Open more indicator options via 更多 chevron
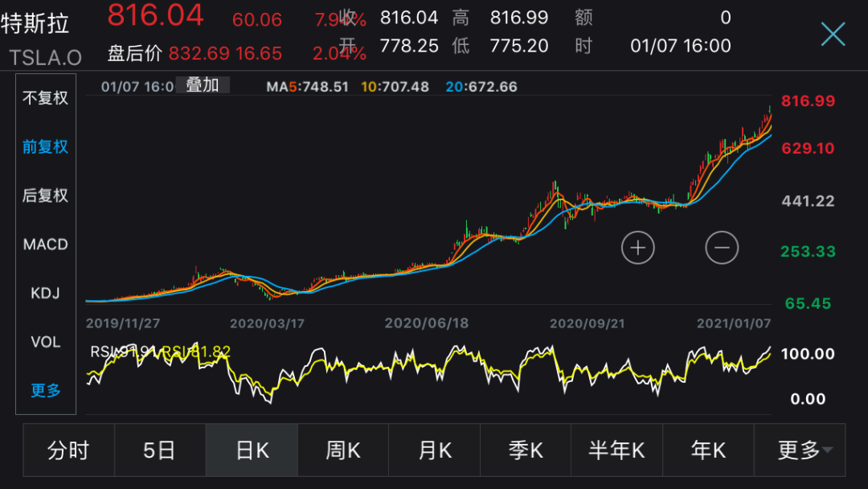Viewport: 868px width, 489px height. click(x=800, y=450)
